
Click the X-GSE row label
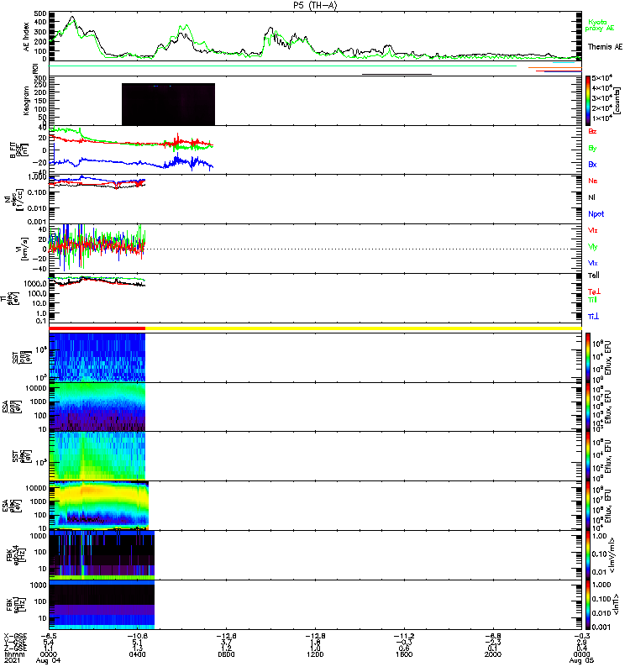[x=14, y=636]
